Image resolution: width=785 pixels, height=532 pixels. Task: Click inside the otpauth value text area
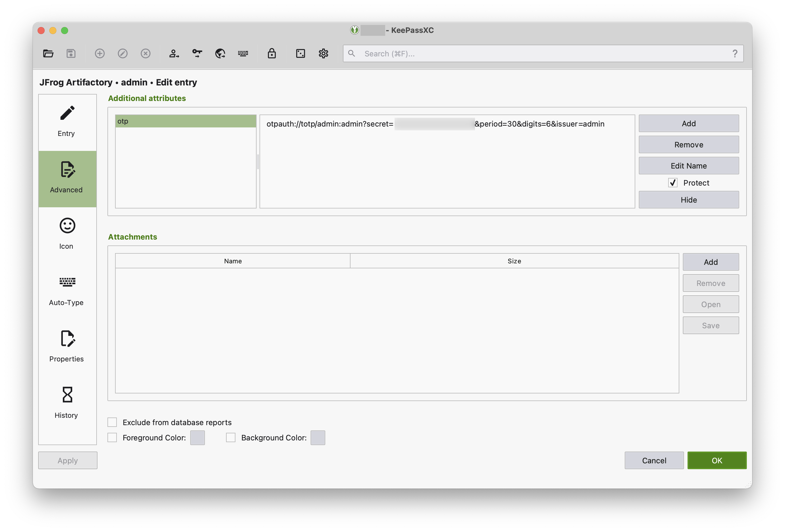[x=447, y=161]
